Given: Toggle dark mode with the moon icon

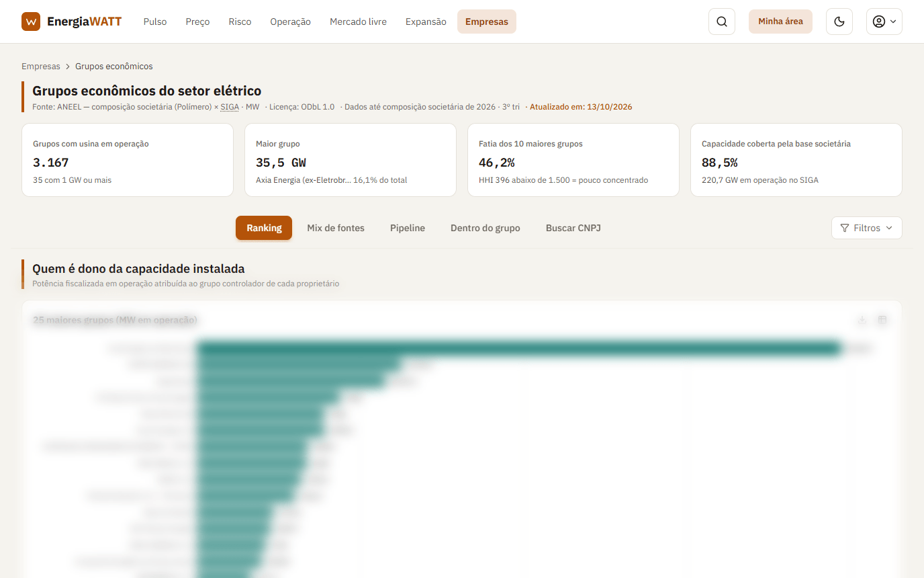Looking at the screenshot, I should click(839, 22).
